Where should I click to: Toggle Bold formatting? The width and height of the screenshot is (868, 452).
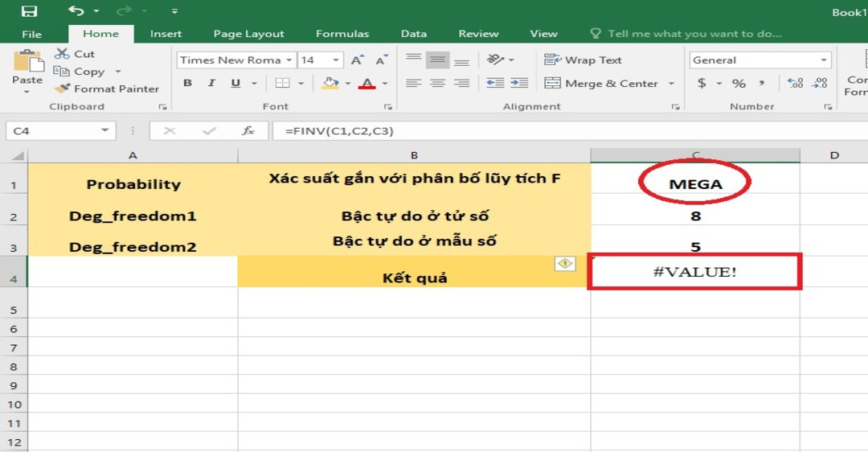point(187,84)
